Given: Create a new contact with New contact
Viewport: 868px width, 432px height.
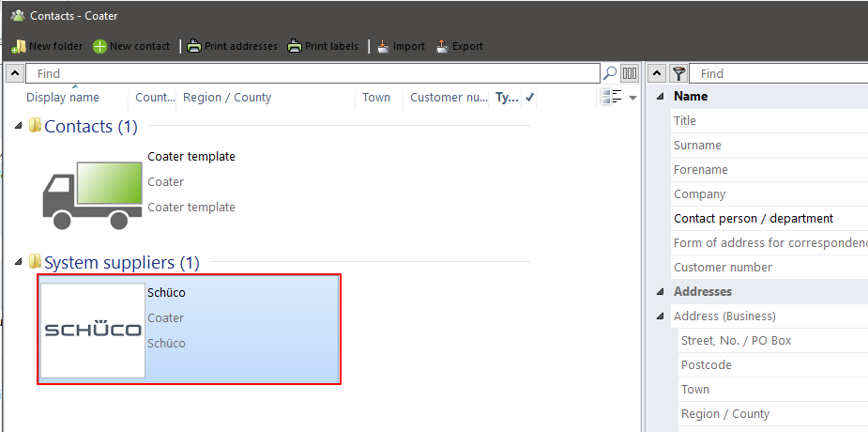Looking at the screenshot, I should (131, 46).
